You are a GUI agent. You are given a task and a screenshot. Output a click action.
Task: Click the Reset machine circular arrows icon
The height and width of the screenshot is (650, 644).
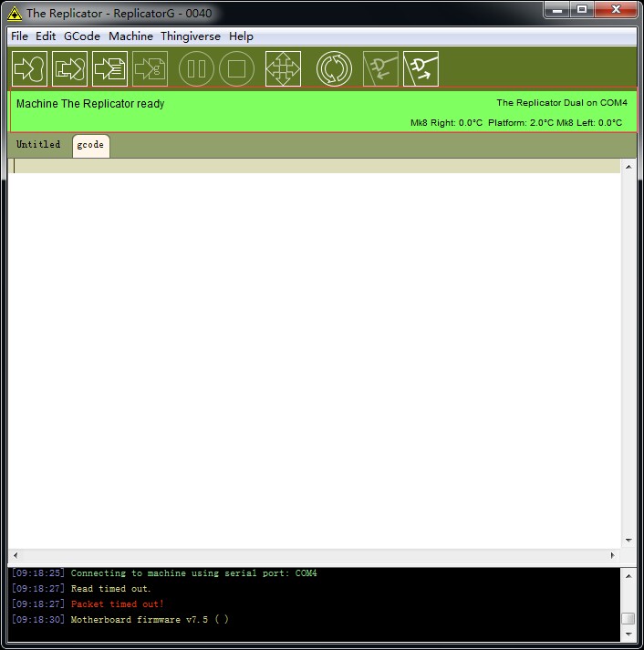(334, 68)
